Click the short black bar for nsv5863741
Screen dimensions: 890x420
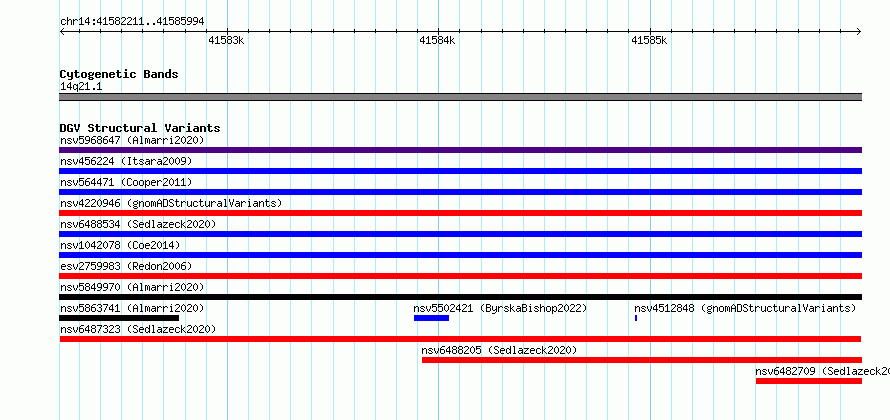tap(119, 318)
